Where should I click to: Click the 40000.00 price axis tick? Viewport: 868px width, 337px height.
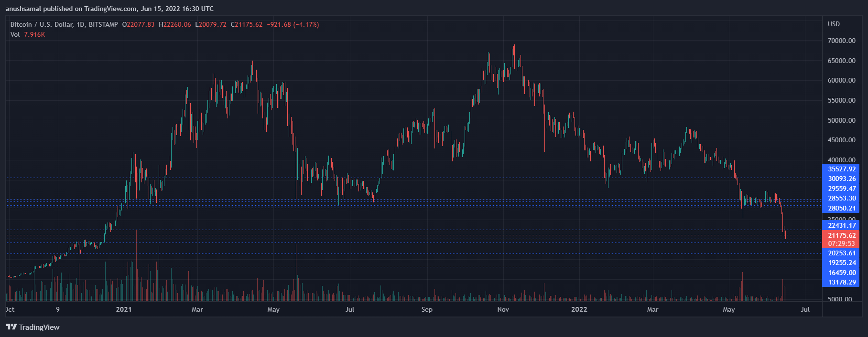coord(842,160)
